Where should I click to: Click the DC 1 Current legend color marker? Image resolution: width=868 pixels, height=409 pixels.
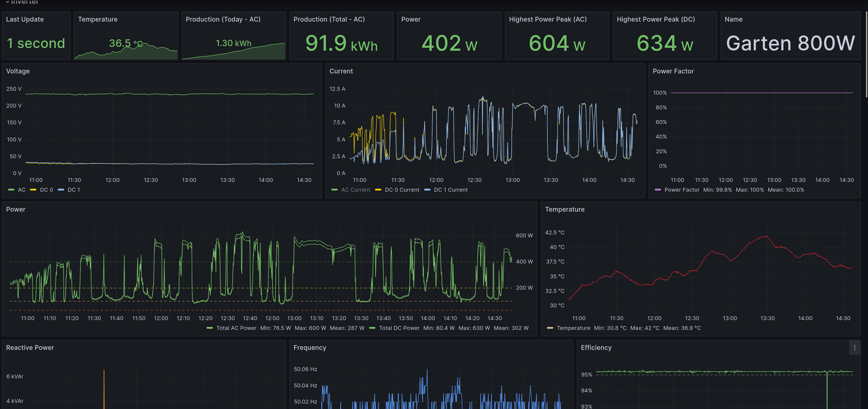(x=427, y=190)
